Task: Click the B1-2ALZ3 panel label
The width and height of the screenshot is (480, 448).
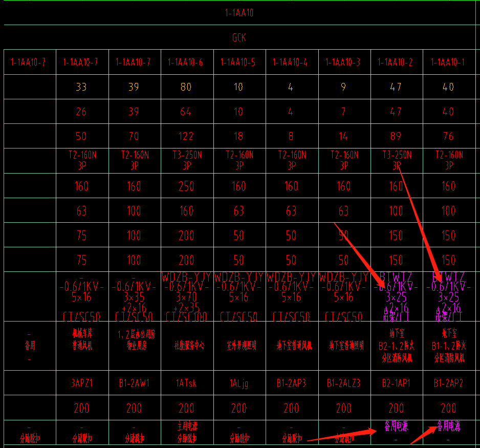Action: (x=343, y=383)
